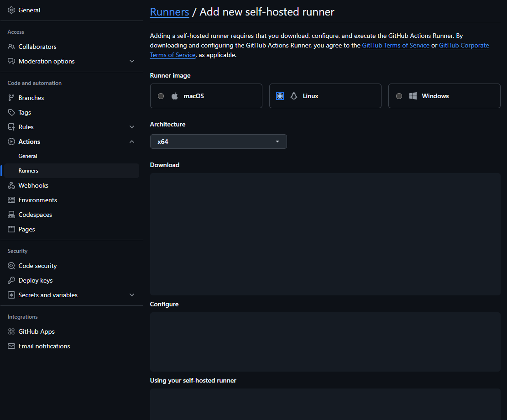The image size is (507, 420).
Task: Click the Code security shield icon
Action: (x=11, y=266)
